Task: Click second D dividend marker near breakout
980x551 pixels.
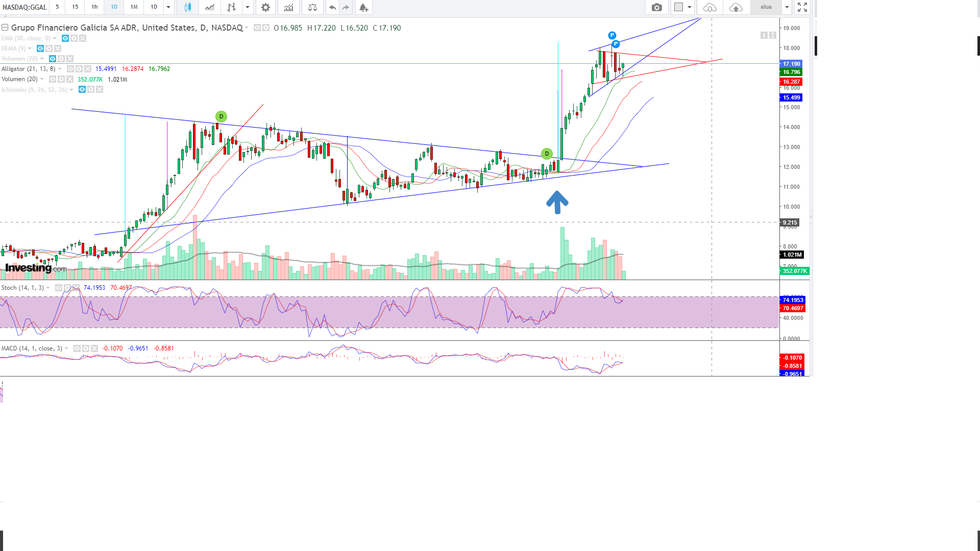Action: 547,154
